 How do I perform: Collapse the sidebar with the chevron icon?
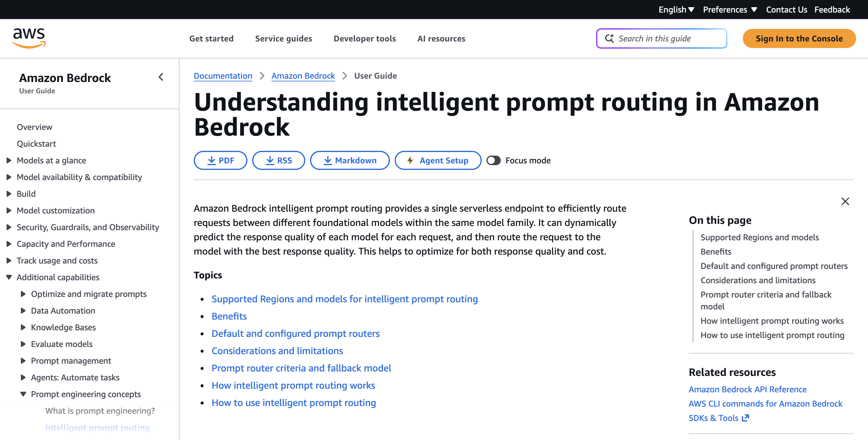tap(161, 77)
